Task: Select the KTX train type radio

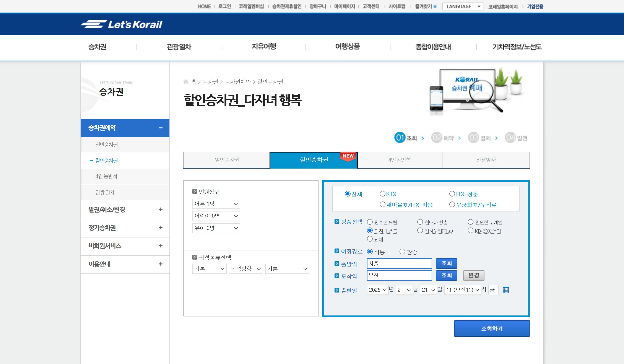Action: [x=382, y=194]
